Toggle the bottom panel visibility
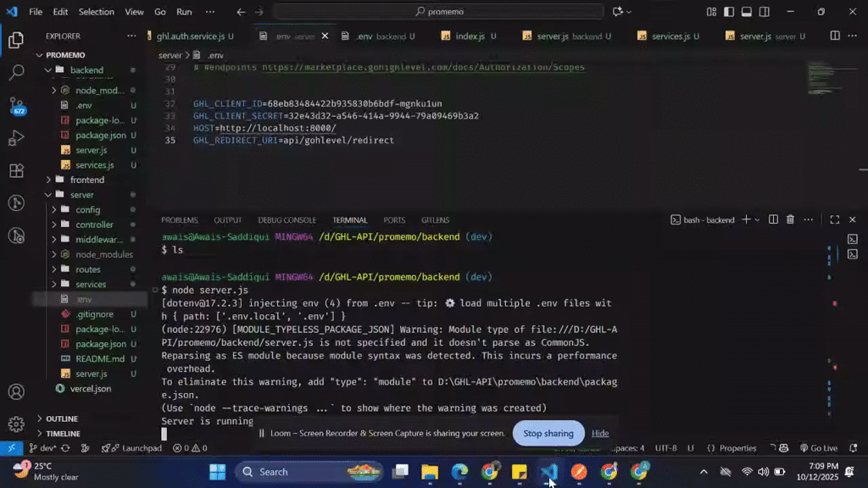 pyautogui.click(x=747, y=12)
